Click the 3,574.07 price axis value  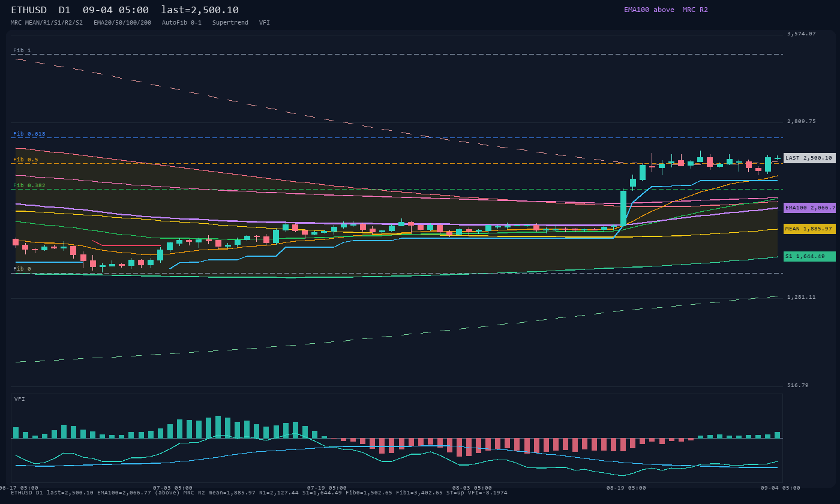tap(802, 34)
